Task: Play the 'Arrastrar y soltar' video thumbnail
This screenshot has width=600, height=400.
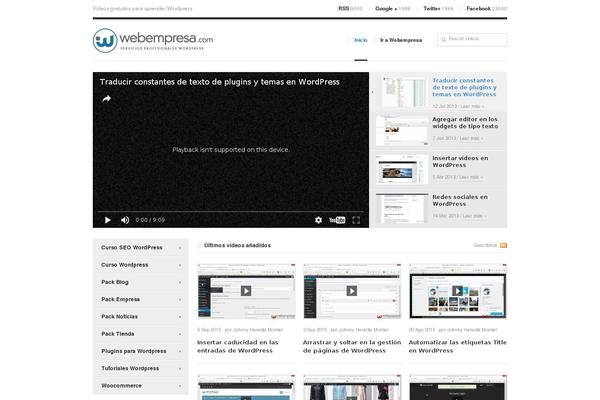Action: click(x=352, y=291)
